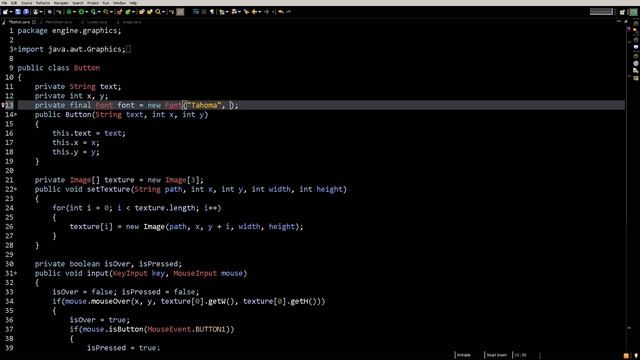The height and width of the screenshot is (360, 640).
Task: Expand the Back history dropdown arrow
Action: coord(260,12)
